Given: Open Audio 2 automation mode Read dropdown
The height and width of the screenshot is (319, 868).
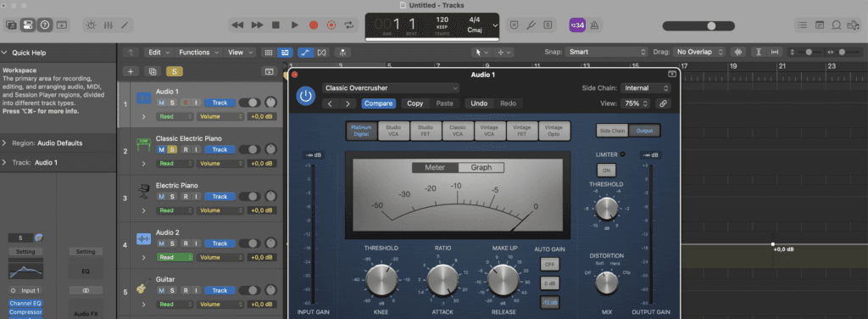Looking at the screenshot, I should coord(175,258).
